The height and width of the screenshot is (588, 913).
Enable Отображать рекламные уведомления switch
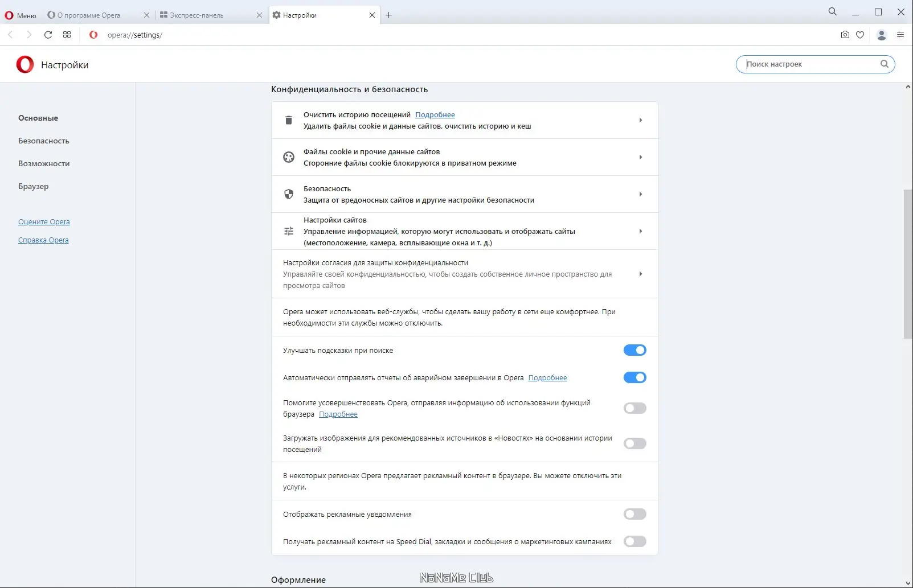point(635,514)
